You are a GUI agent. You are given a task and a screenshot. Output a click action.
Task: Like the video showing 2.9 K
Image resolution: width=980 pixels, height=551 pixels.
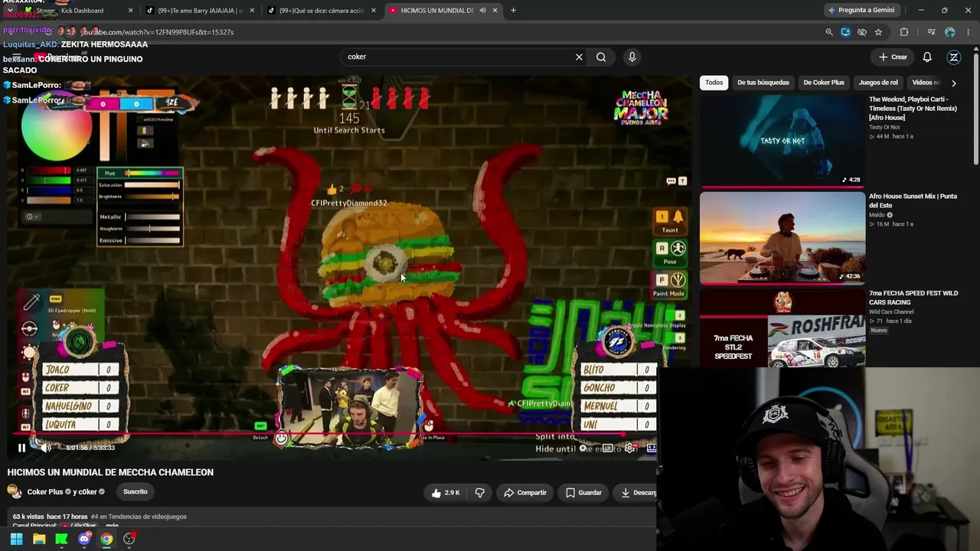446,493
